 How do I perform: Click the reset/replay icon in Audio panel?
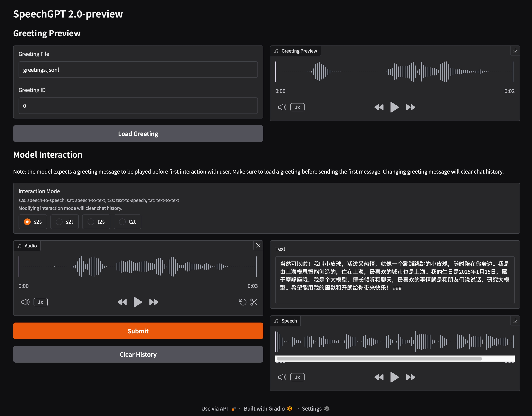(x=242, y=301)
